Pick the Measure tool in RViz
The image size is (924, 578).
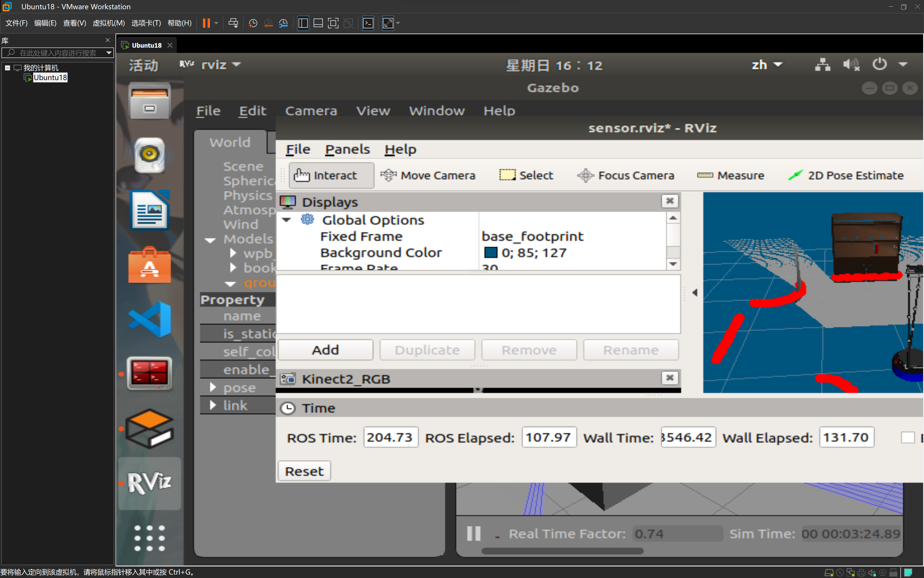pyautogui.click(x=731, y=175)
